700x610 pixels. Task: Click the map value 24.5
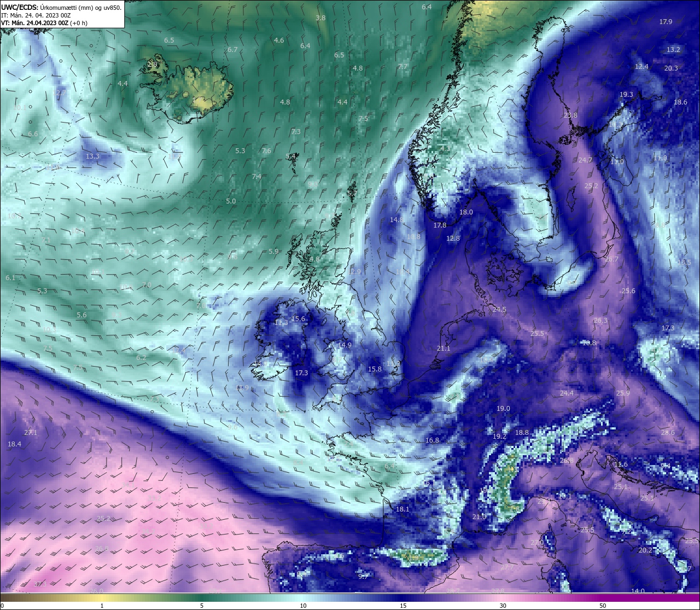point(499,310)
